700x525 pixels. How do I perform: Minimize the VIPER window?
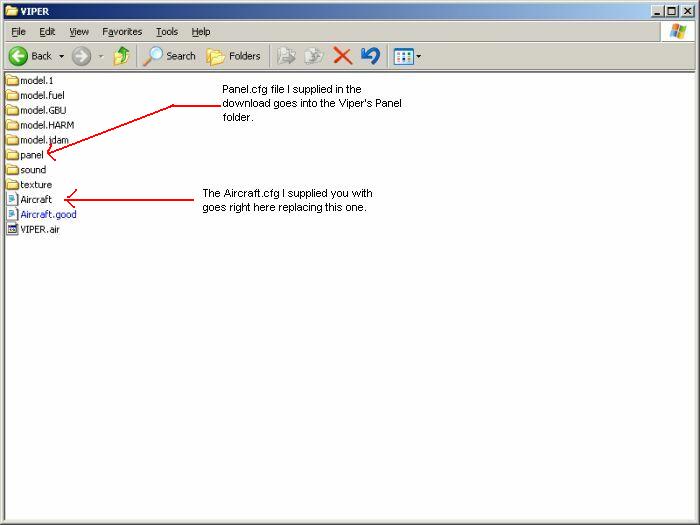(656, 11)
